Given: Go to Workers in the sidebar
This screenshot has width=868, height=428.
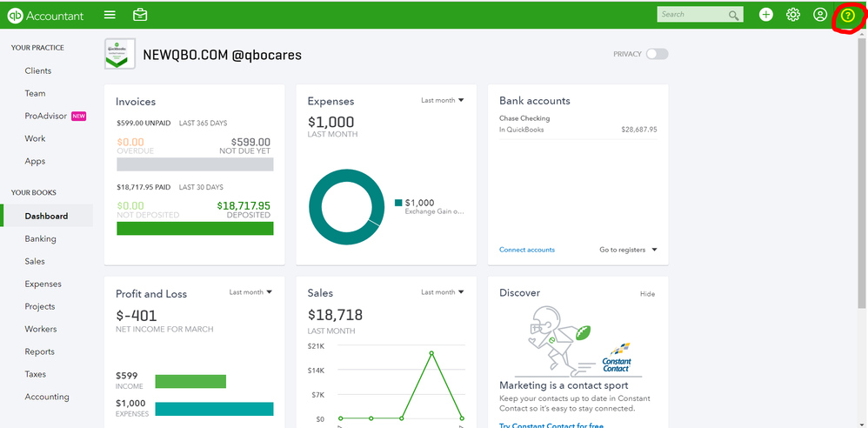Looking at the screenshot, I should tap(41, 329).
